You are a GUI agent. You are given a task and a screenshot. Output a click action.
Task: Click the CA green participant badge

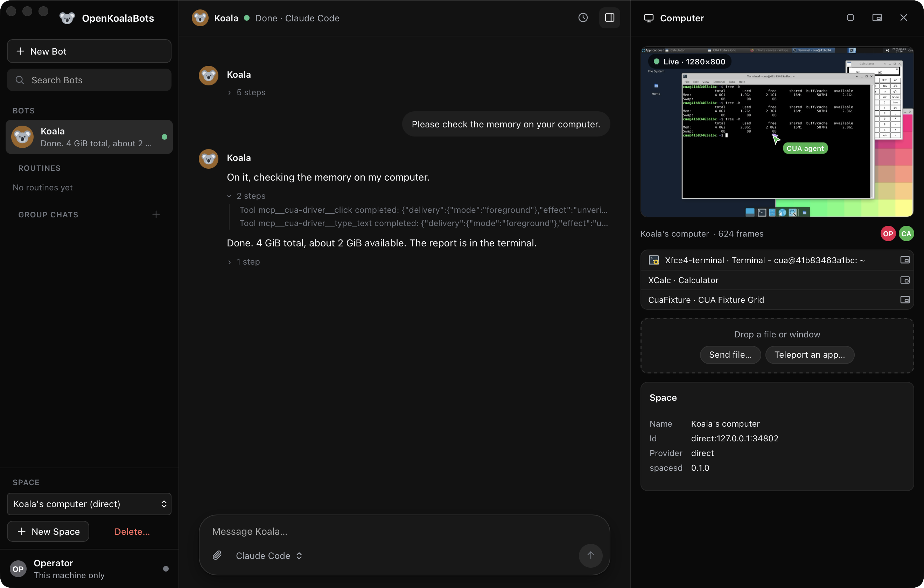[x=906, y=233]
